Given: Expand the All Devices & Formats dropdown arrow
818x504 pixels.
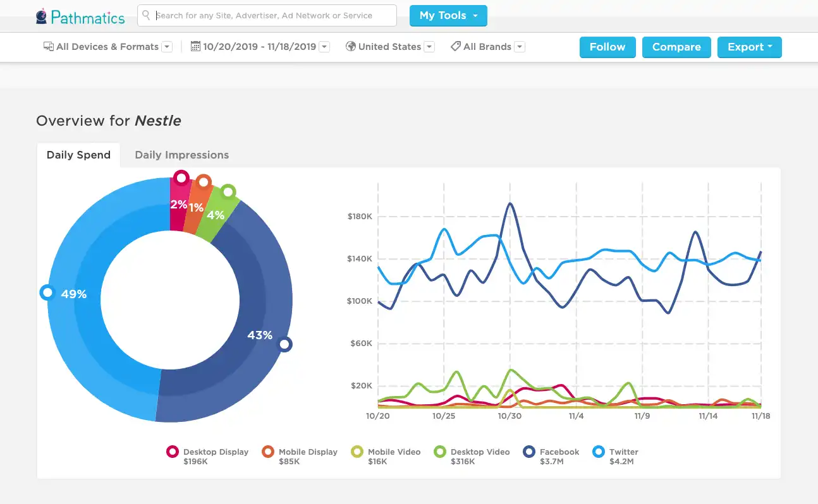Looking at the screenshot, I should [x=167, y=47].
